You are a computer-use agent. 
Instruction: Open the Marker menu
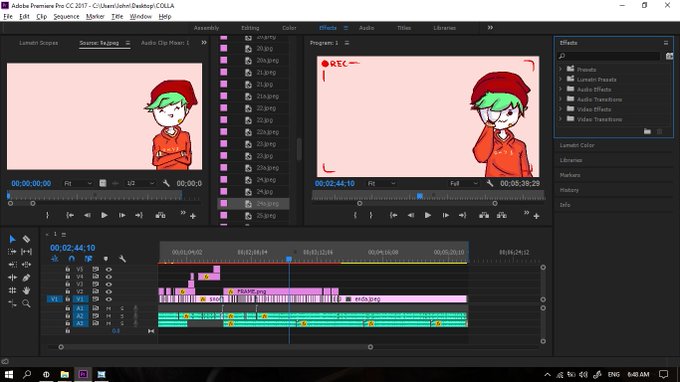coord(95,16)
